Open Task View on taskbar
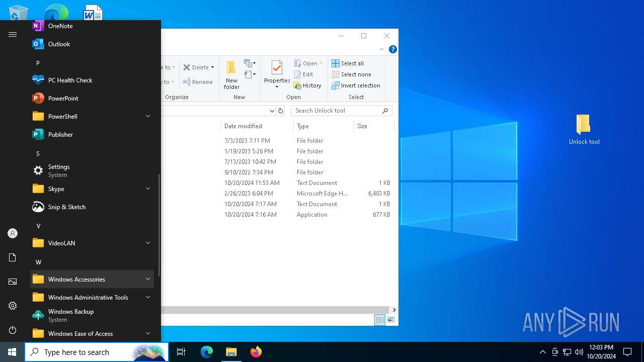 coord(181,352)
